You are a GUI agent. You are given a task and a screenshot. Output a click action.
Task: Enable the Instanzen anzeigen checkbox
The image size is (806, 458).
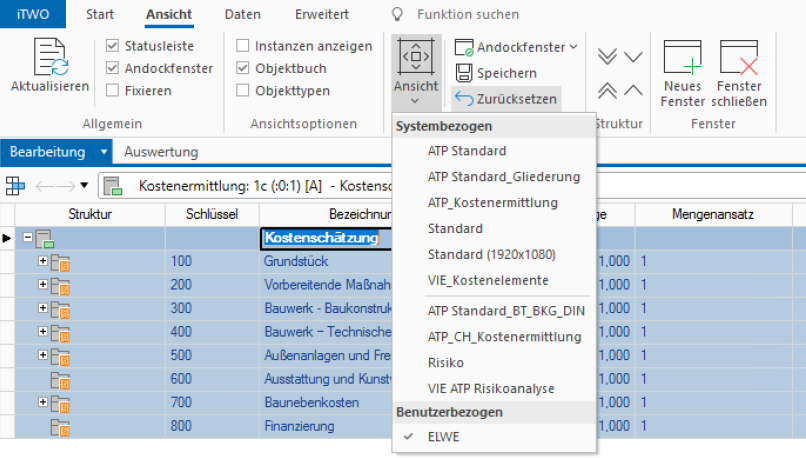pyautogui.click(x=243, y=46)
